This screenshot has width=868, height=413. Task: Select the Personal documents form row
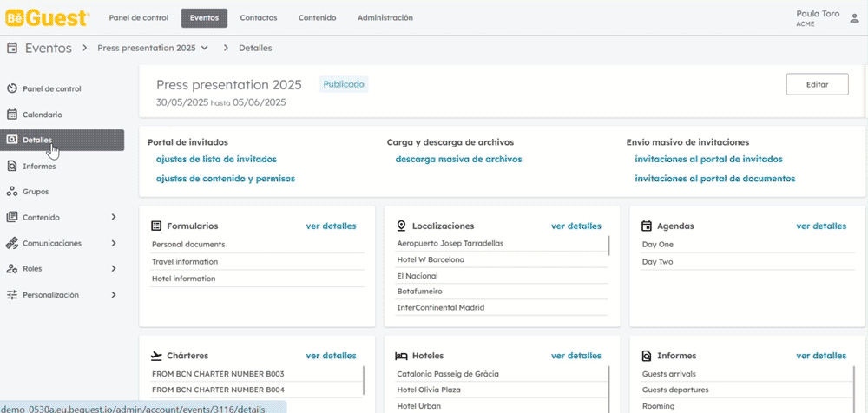pos(258,244)
